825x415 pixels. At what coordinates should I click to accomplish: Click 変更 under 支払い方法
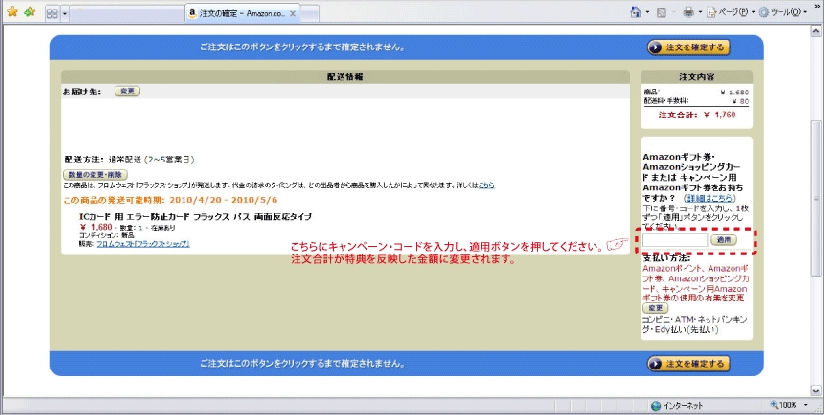pos(655,308)
